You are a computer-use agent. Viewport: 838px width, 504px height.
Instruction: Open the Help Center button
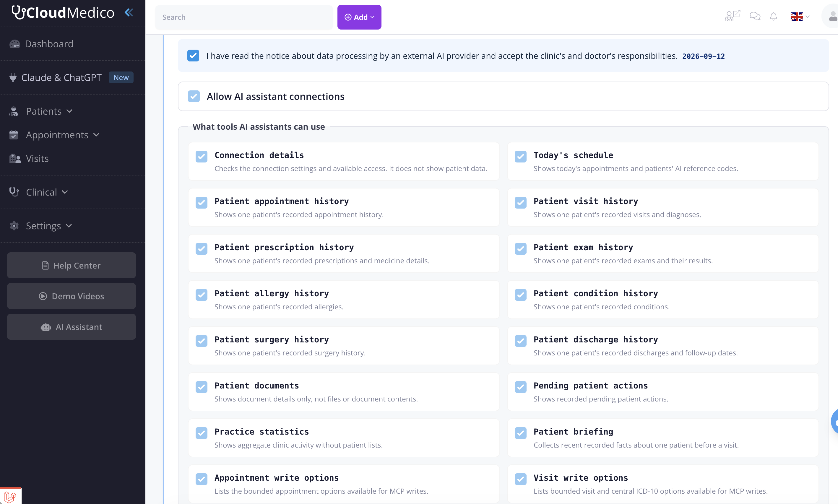tap(71, 265)
